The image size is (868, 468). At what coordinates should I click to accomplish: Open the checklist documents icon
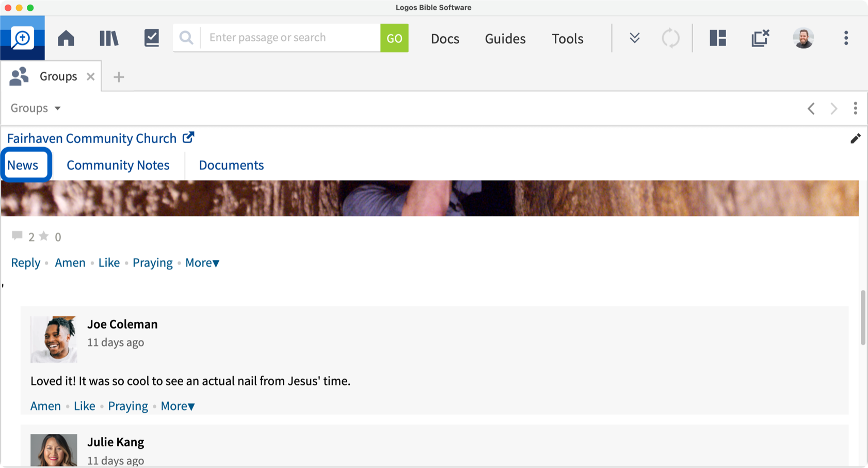[x=152, y=38]
